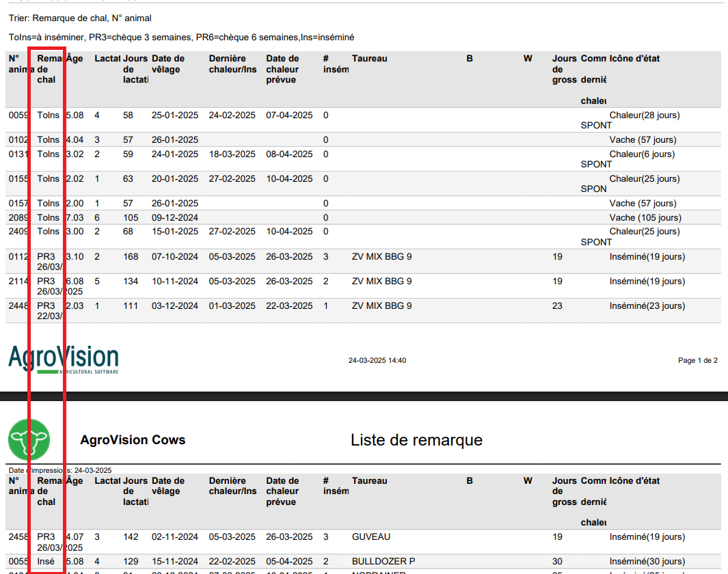Image resolution: width=728 pixels, height=574 pixels.
Task: Select calving date '15-11-2024'
Action: (x=174, y=562)
